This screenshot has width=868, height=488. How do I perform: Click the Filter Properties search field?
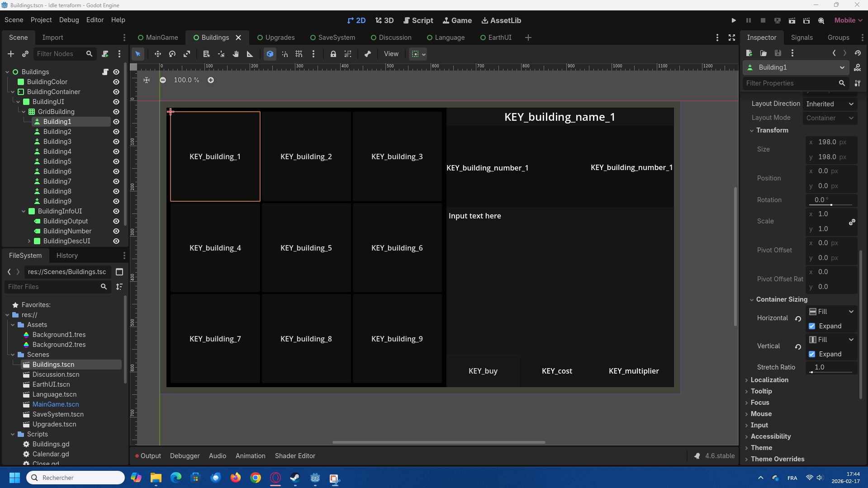tap(790, 83)
